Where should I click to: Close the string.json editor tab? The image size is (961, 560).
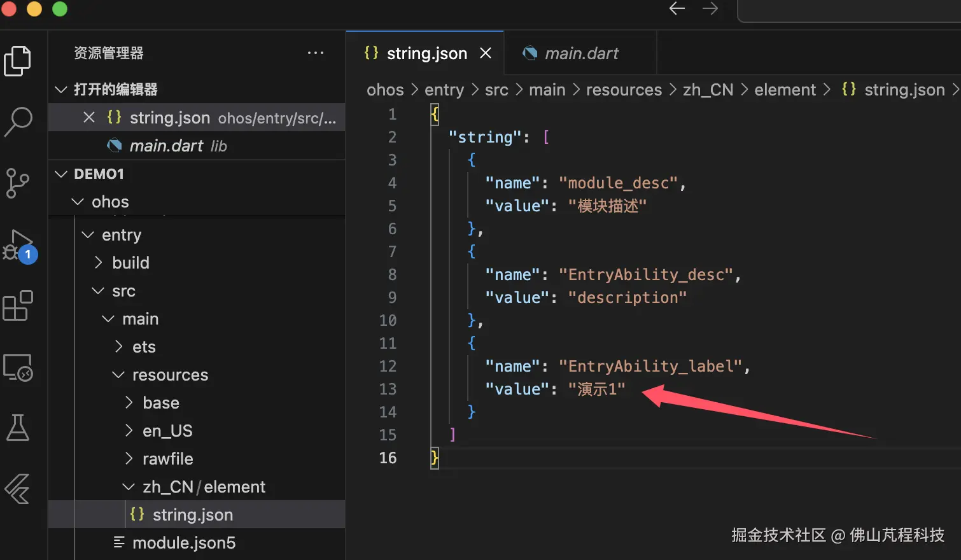(x=486, y=53)
